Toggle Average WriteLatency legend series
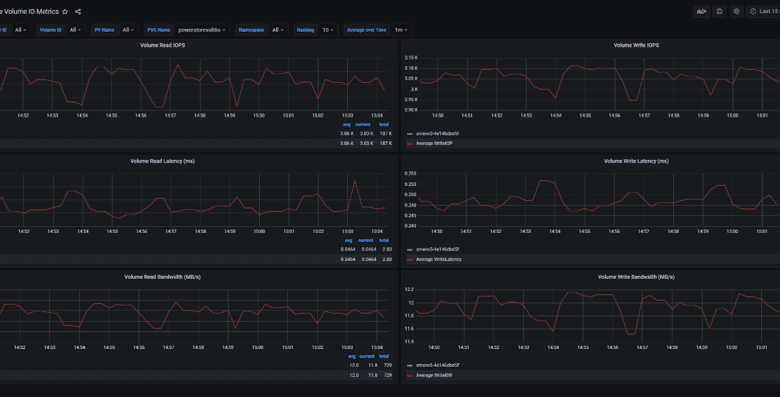 coord(438,259)
